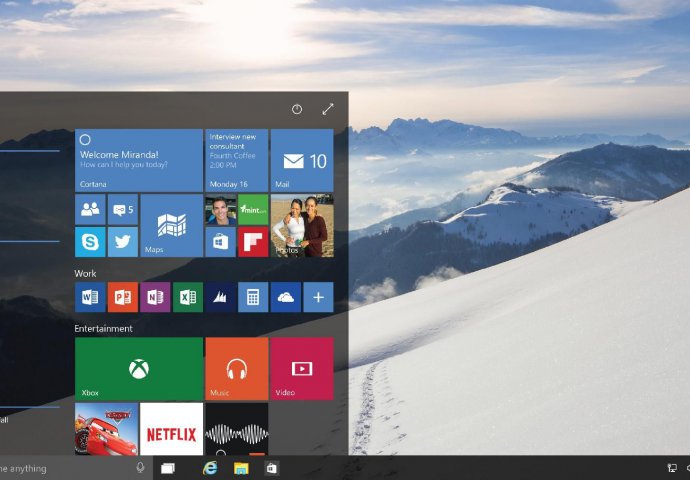This screenshot has height=480, width=690.
Task: Open the Store tile in Start menu
Action: 220,242
